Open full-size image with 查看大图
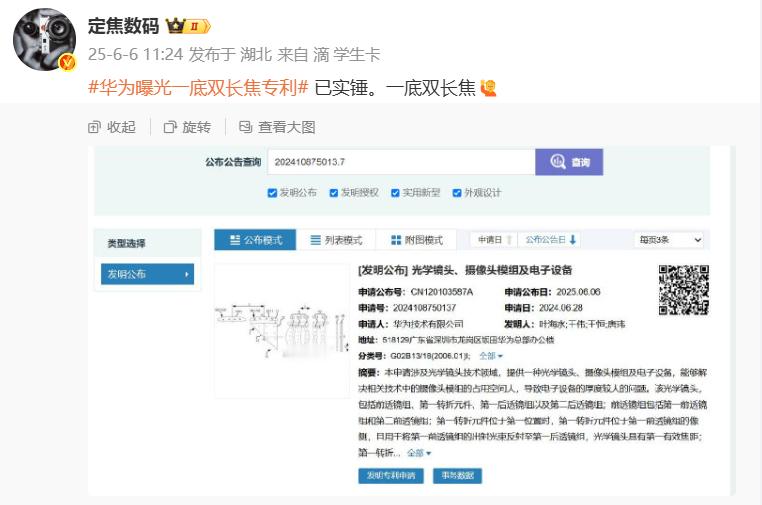762x505 pixels. (x=277, y=127)
